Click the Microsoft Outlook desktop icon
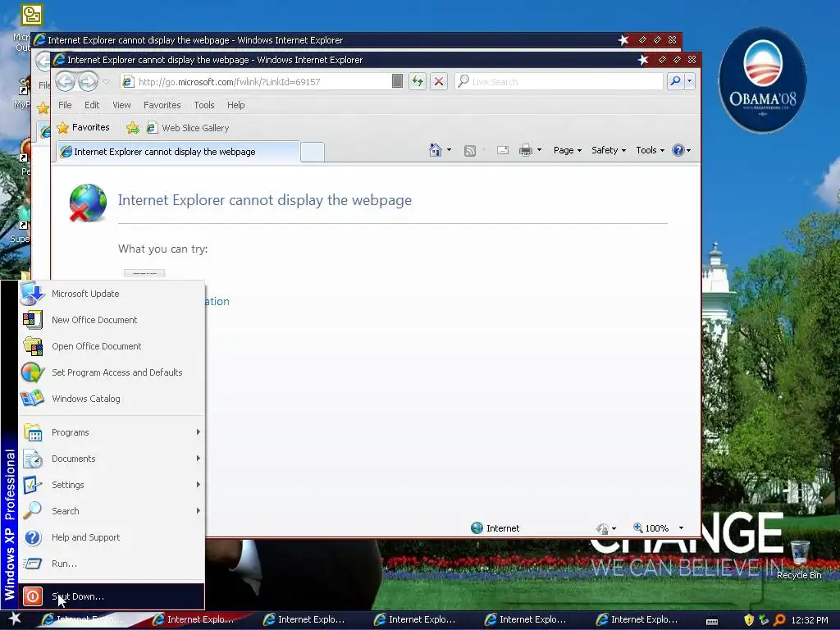Screen dimensions: 840x630 point(31,15)
